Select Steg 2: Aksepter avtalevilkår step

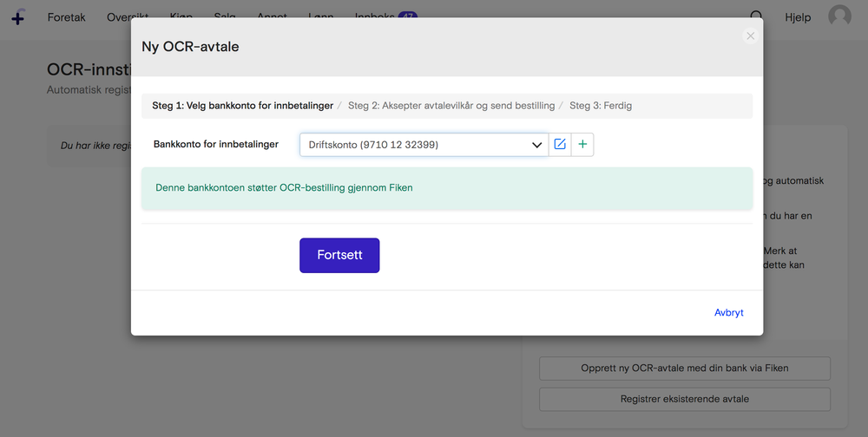(x=450, y=106)
